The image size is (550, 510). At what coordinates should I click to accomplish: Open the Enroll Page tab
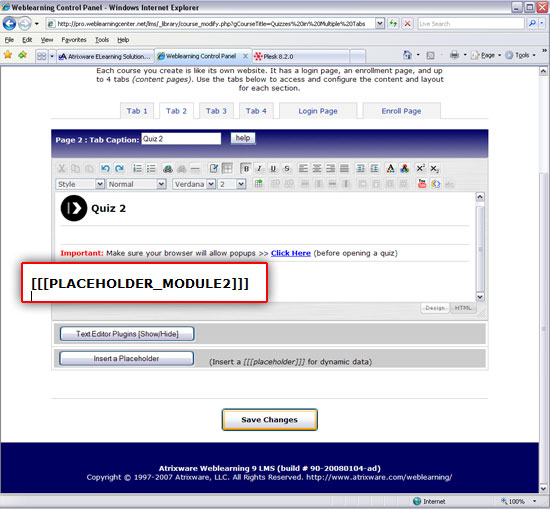coord(401,111)
